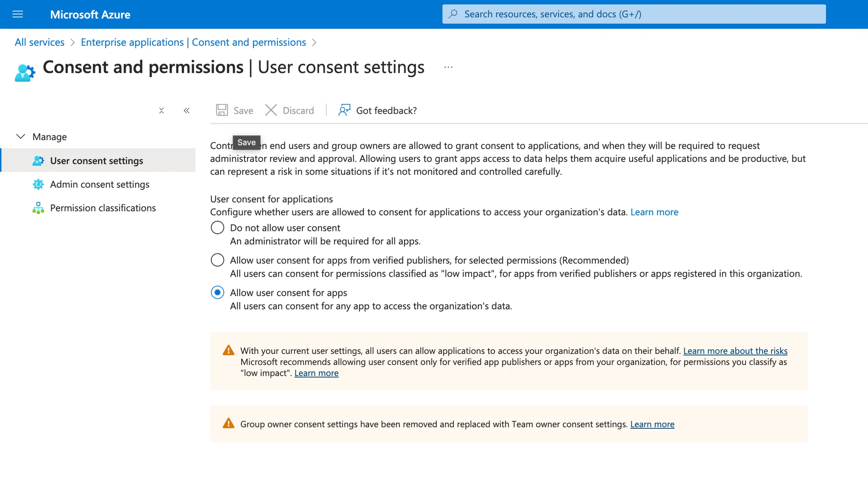Click the Discard X icon

point(271,110)
